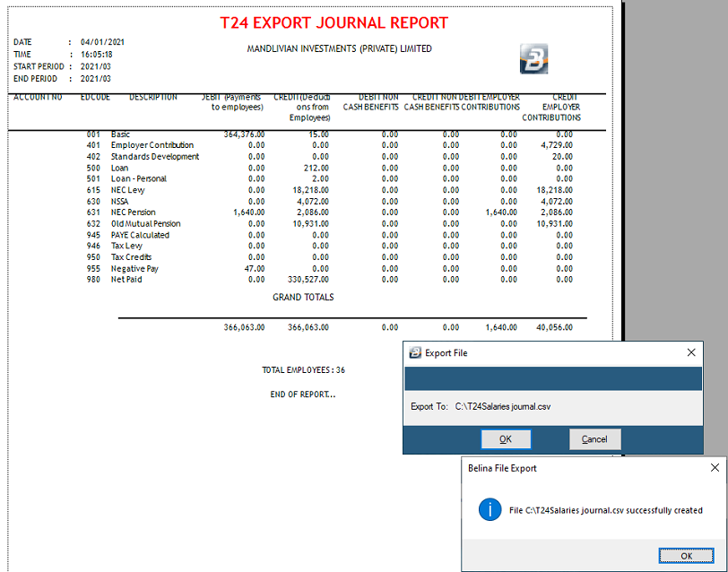This screenshot has height=572, width=728.
Task: Click the export path C:\T24Salaries journal.csv
Action: click(x=503, y=407)
